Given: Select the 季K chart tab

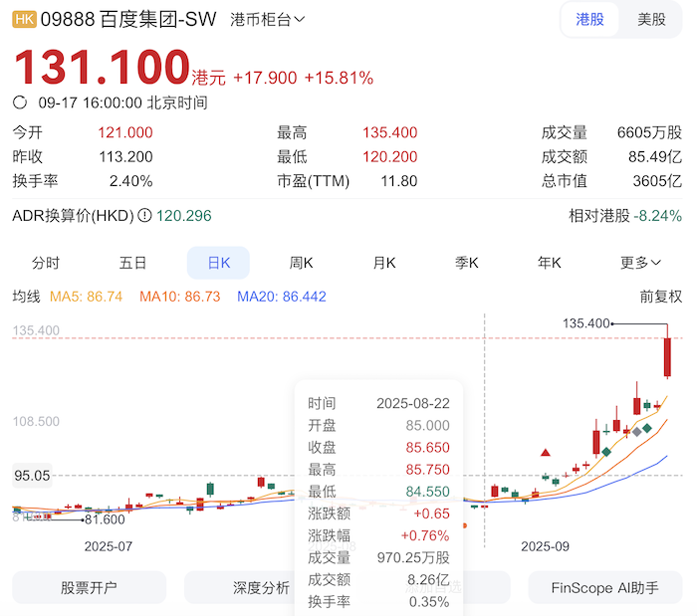Looking at the screenshot, I should 467,263.
